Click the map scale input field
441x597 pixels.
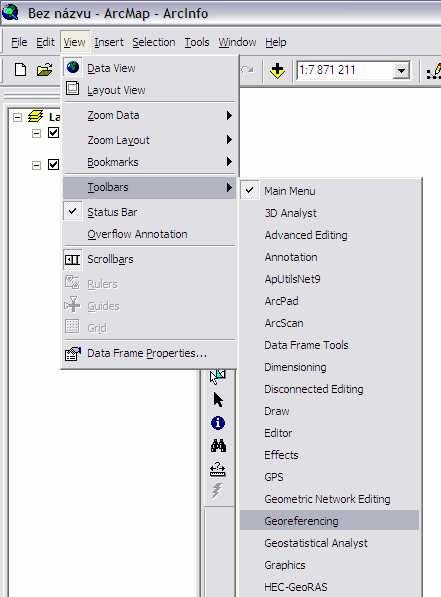tap(345, 70)
